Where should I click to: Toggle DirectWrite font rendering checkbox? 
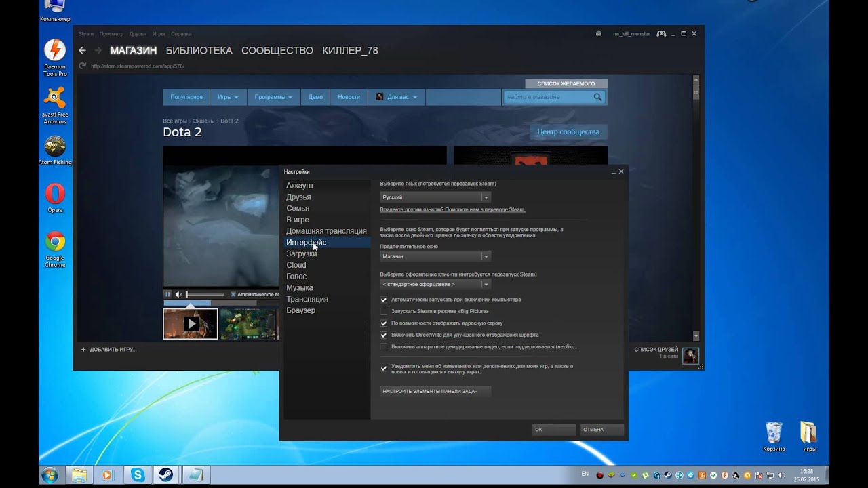click(x=384, y=335)
